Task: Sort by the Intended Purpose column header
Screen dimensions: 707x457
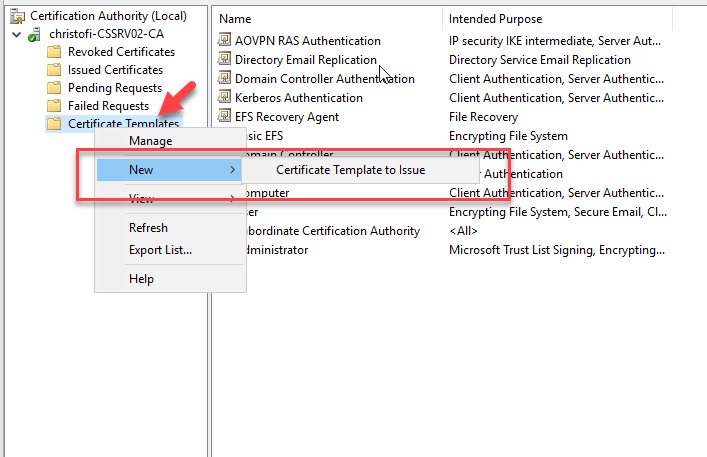Action: pyautogui.click(x=495, y=19)
